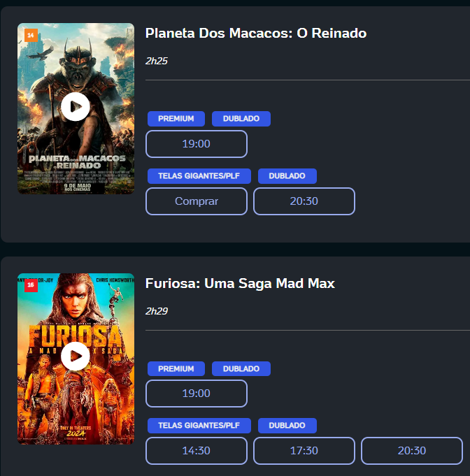This screenshot has height=476, width=470.
Task: Click the age rating 16 badge
Action: pyautogui.click(x=31, y=284)
